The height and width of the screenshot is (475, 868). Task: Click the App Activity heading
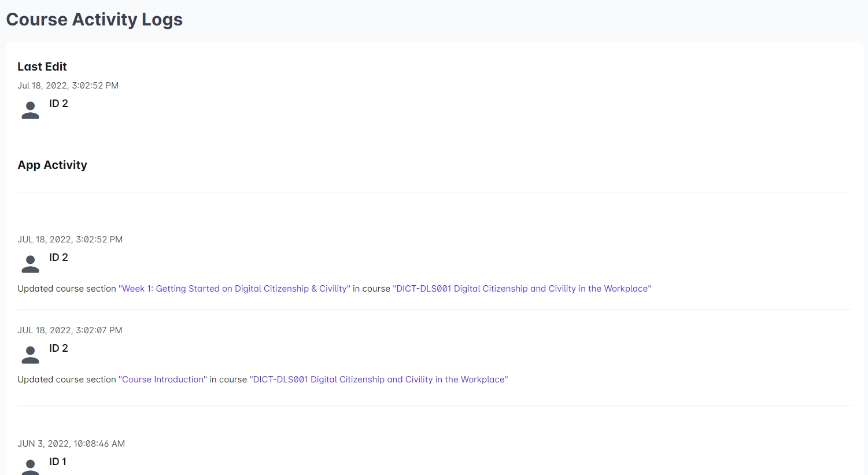point(52,165)
